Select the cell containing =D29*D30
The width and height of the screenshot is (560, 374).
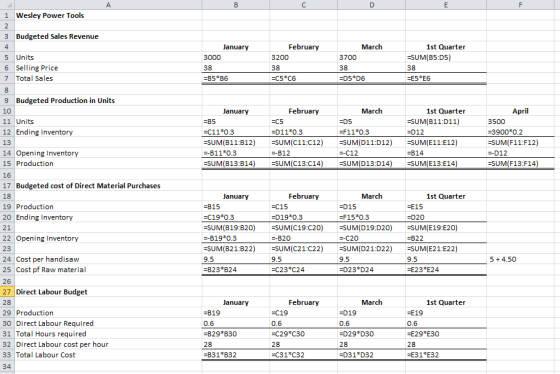371,334
